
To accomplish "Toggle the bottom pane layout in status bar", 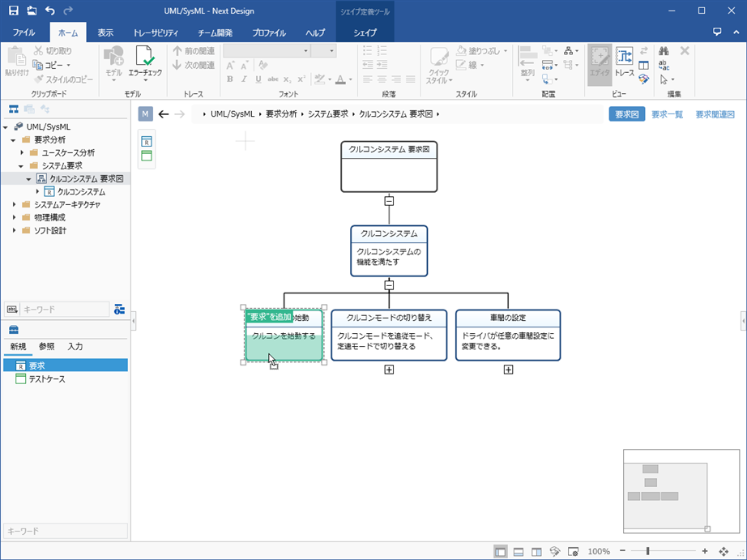I will coord(519,552).
